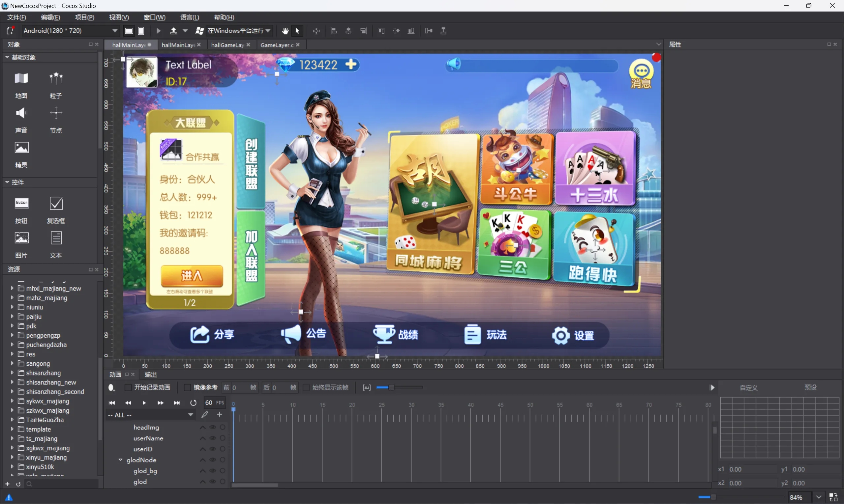
Task: Pick the Sprite (精灵) object
Action: click(x=21, y=154)
